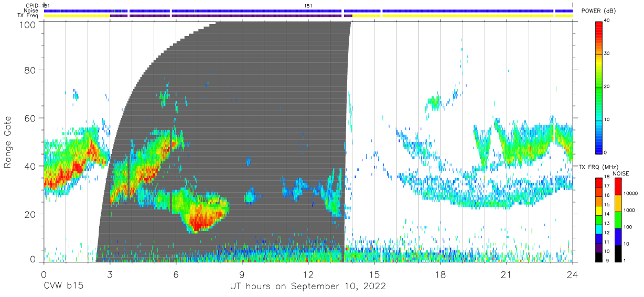The image size is (644, 297).
Task: Click y-axis tick label "100"
Action: 28,25
